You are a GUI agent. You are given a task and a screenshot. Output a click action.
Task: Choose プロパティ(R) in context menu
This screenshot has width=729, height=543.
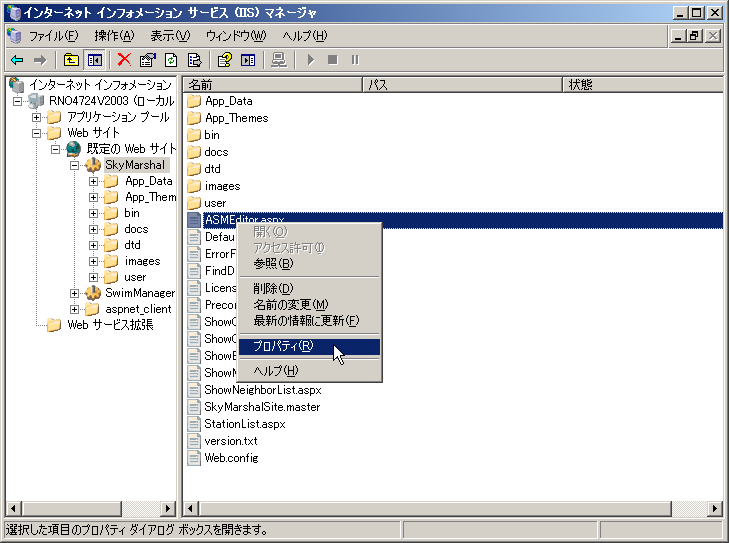309,346
